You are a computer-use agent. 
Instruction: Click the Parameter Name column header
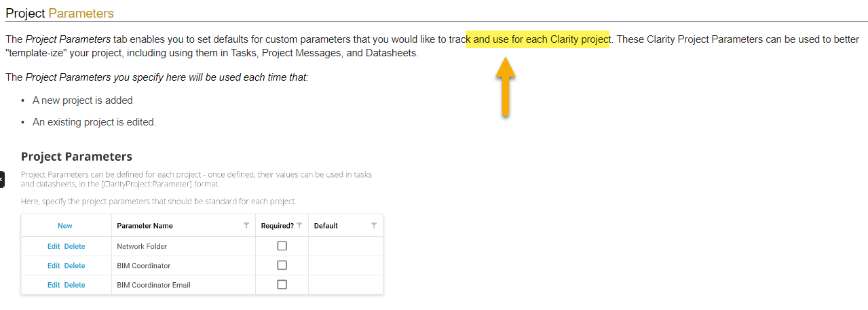point(145,226)
